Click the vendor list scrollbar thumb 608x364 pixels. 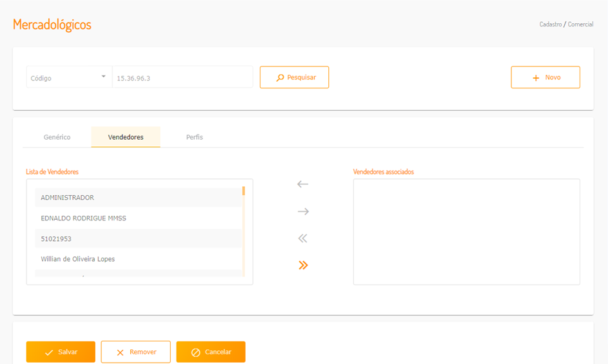click(244, 191)
